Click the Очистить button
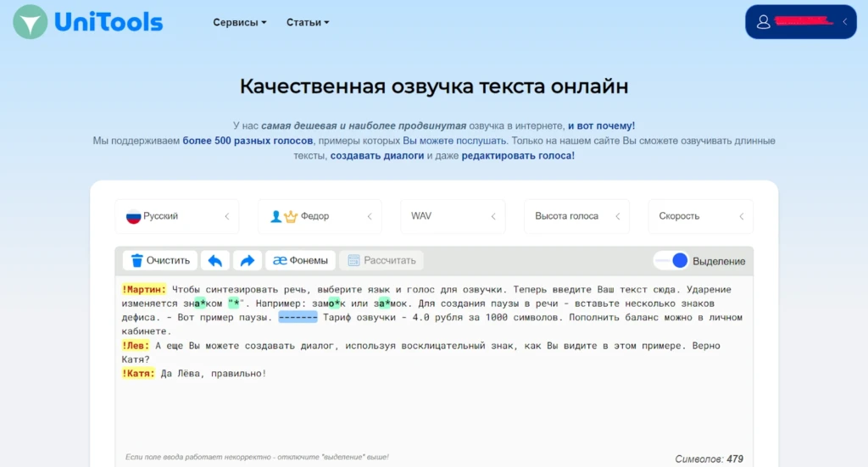Screen dimensions: 868x467 (x=160, y=260)
